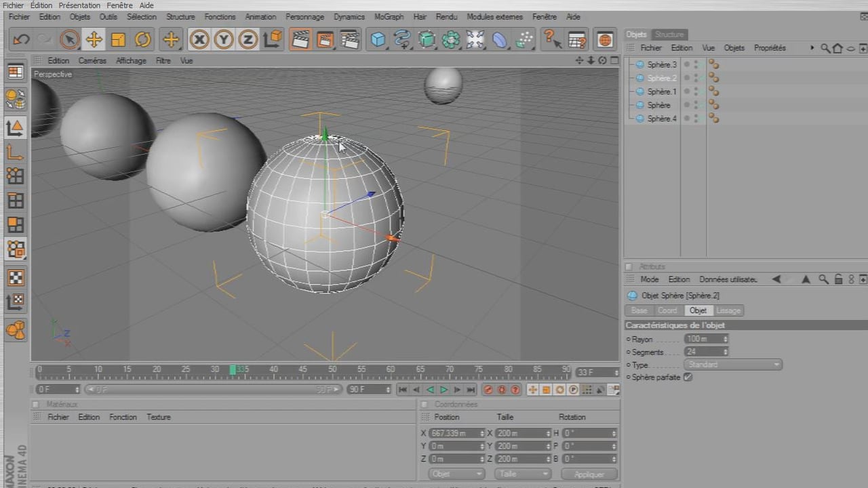Click the Record keyframe red button
This screenshot has height=488, width=868.
[x=488, y=390]
